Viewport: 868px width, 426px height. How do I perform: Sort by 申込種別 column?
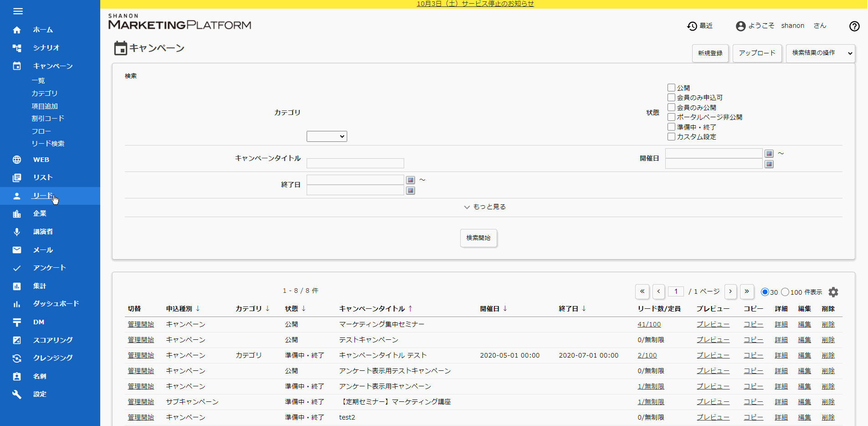[183, 309]
